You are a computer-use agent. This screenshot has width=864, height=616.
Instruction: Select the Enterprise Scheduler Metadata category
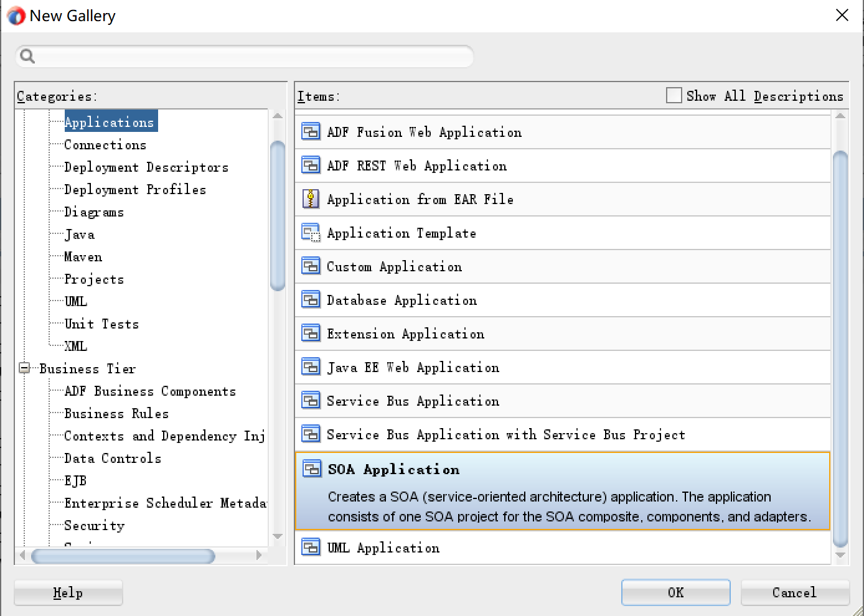(x=166, y=503)
